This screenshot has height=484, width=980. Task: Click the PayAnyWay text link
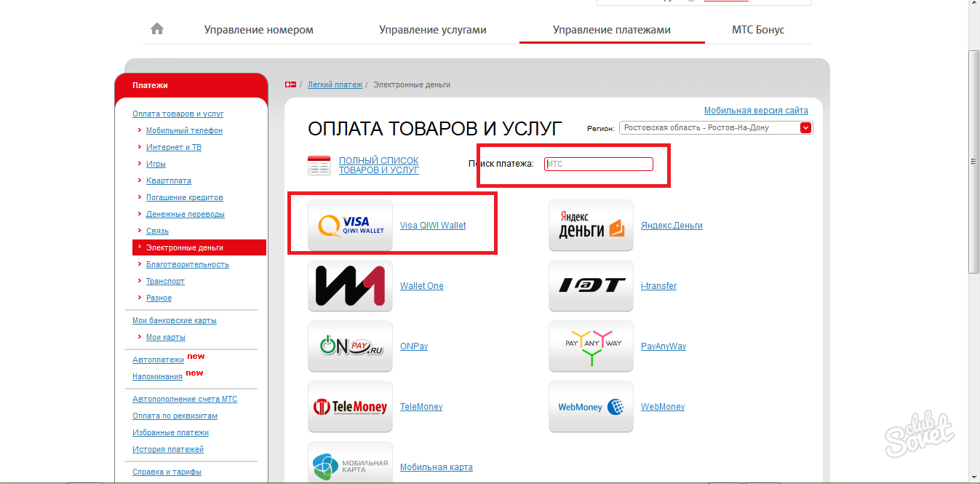pyautogui.click(x=664, y=346)
